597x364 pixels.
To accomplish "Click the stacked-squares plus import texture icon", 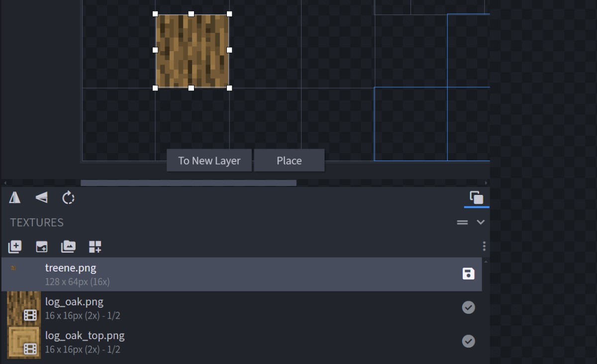I will pyautogui.click(x=15, y=246).
